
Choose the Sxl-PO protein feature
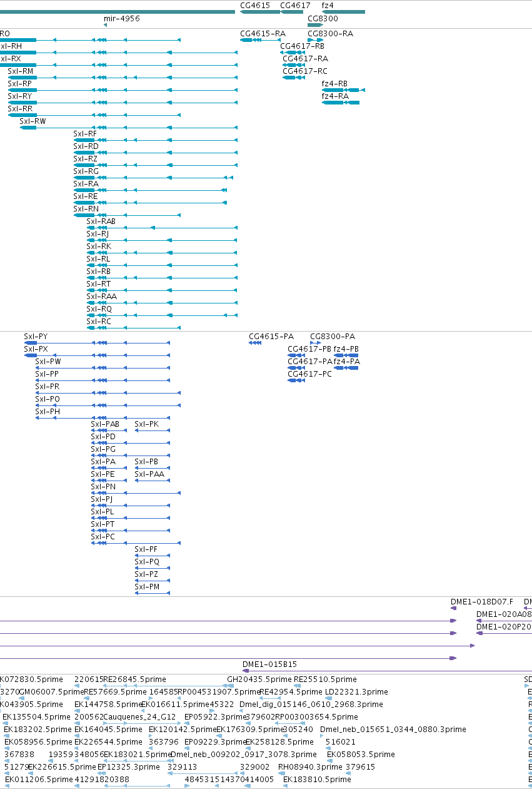point(48,399)
